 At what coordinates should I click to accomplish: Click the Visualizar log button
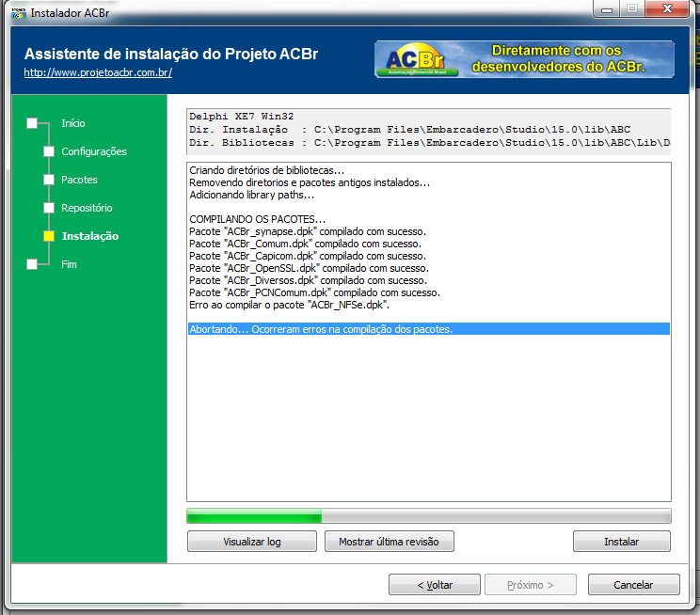tap(252, 542)
